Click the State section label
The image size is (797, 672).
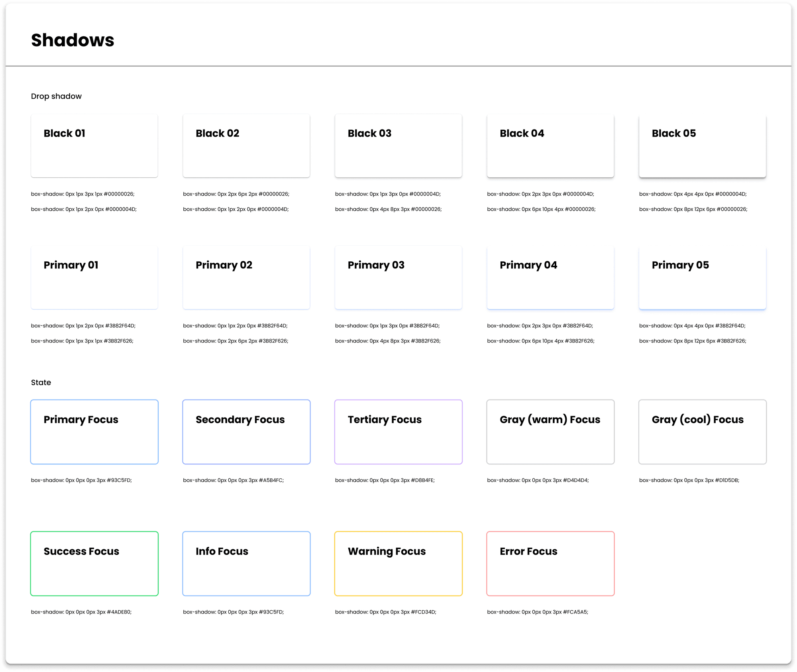41,382
